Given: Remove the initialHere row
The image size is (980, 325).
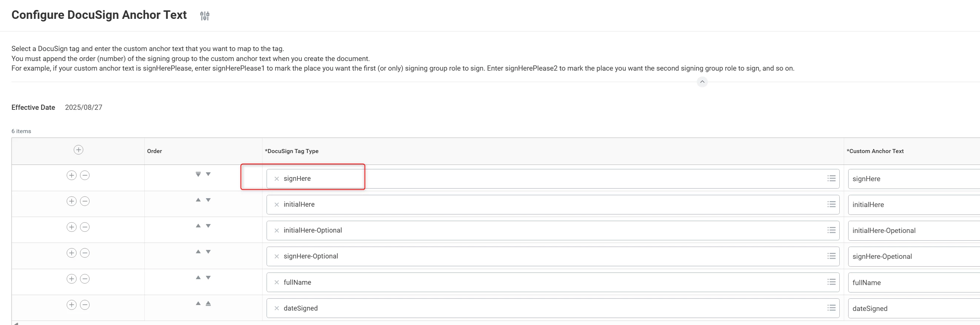Looking at the screenshot, I should pos(85,201).
